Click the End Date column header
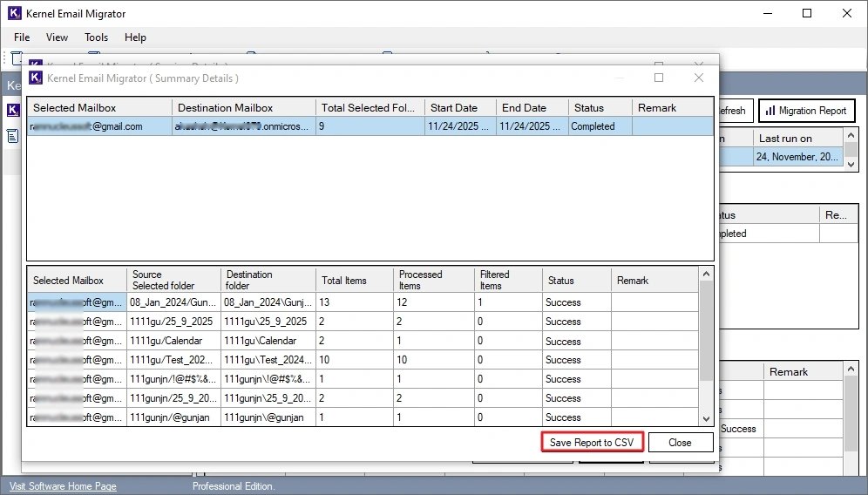This screenshot has height=495, width=868. [x=532, y=107]
